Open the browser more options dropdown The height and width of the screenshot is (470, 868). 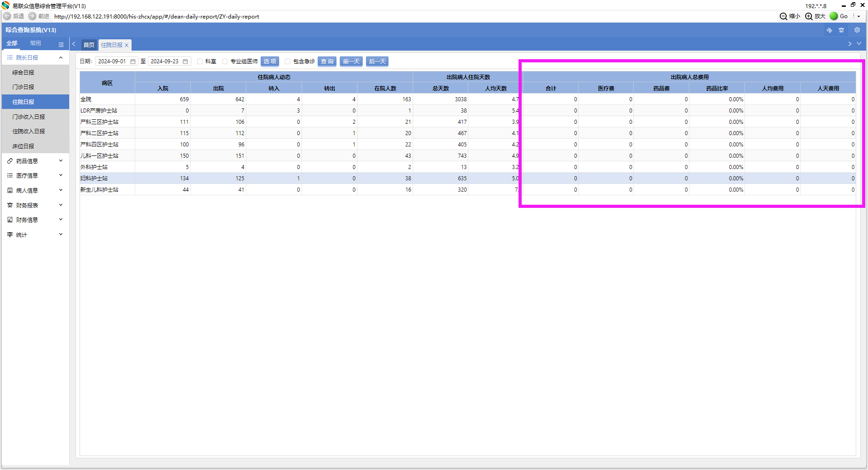859,16
